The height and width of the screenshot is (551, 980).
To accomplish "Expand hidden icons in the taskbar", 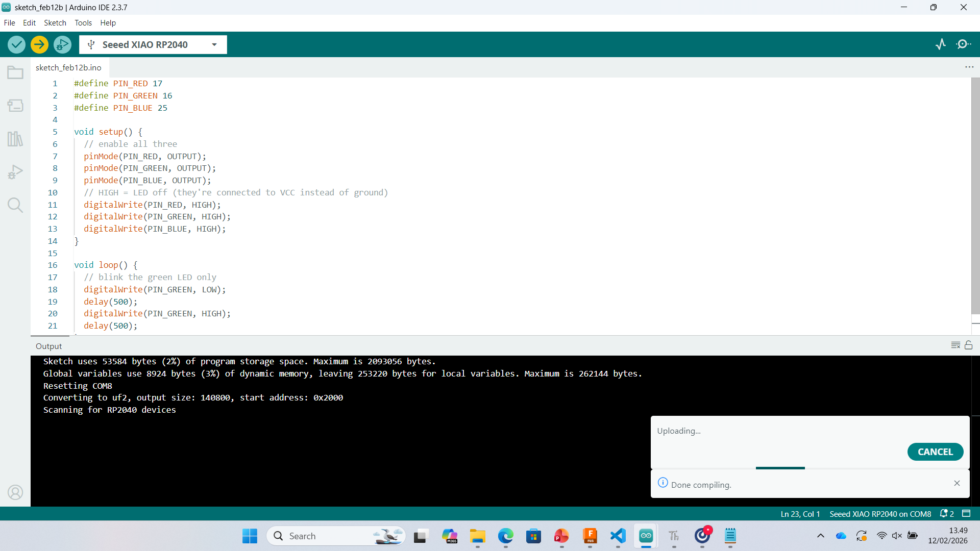I will coord(821,536).
